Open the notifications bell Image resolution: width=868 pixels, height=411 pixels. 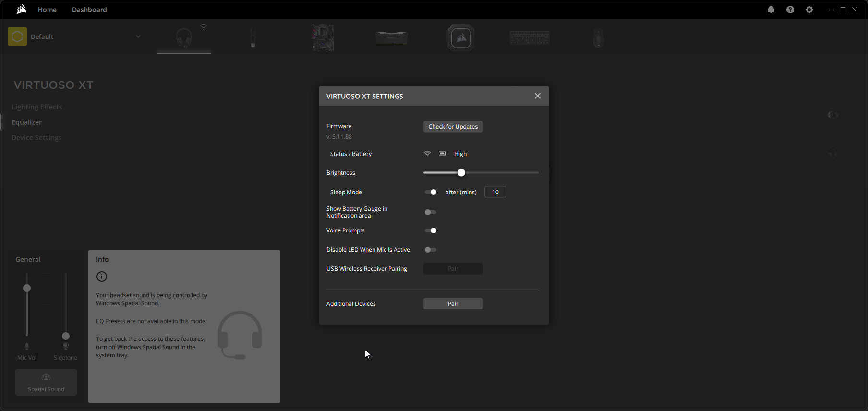tap(771, 10)
